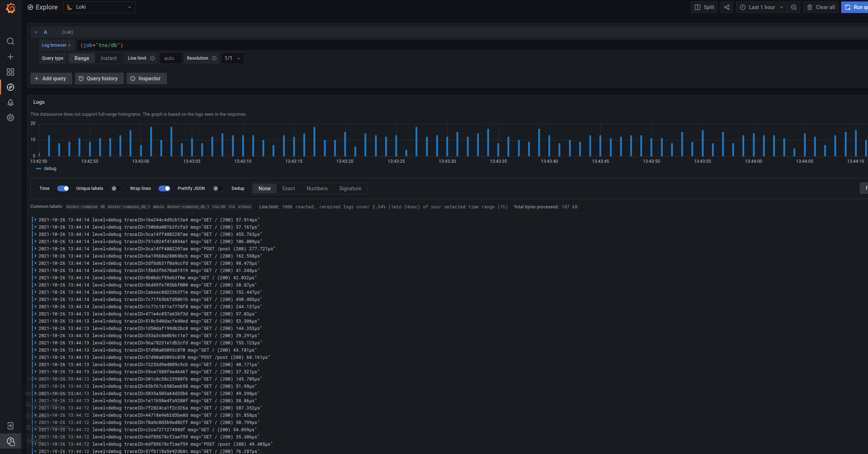868x454 pixels.
Task: Click the Line limit info icon
Action: 152,58
